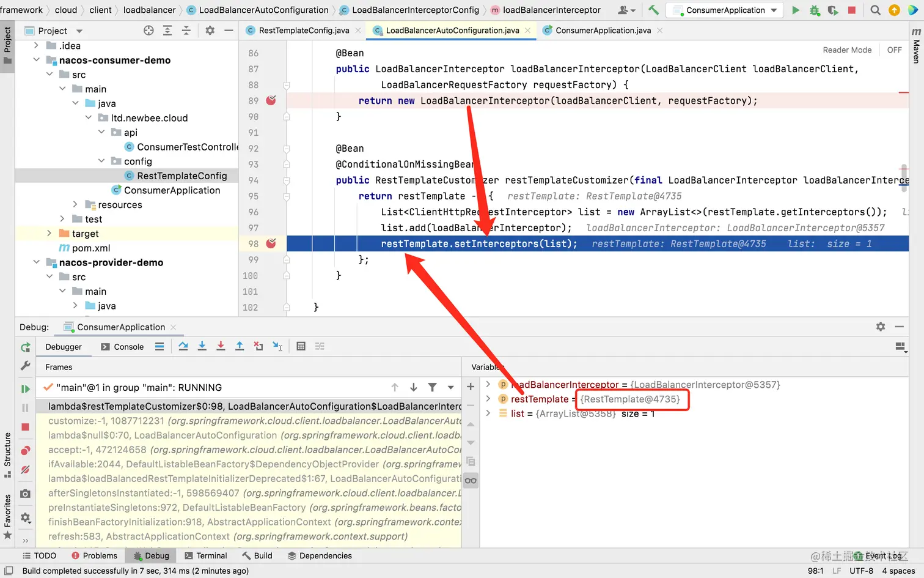Click the View Breakpoints icon

coord(25,451)
